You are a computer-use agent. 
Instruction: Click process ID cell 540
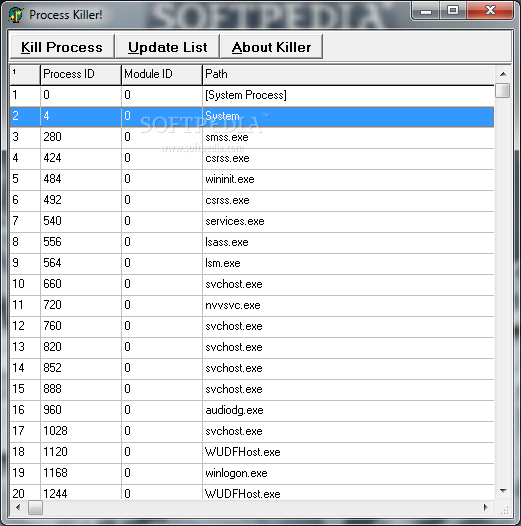(81, 221)
